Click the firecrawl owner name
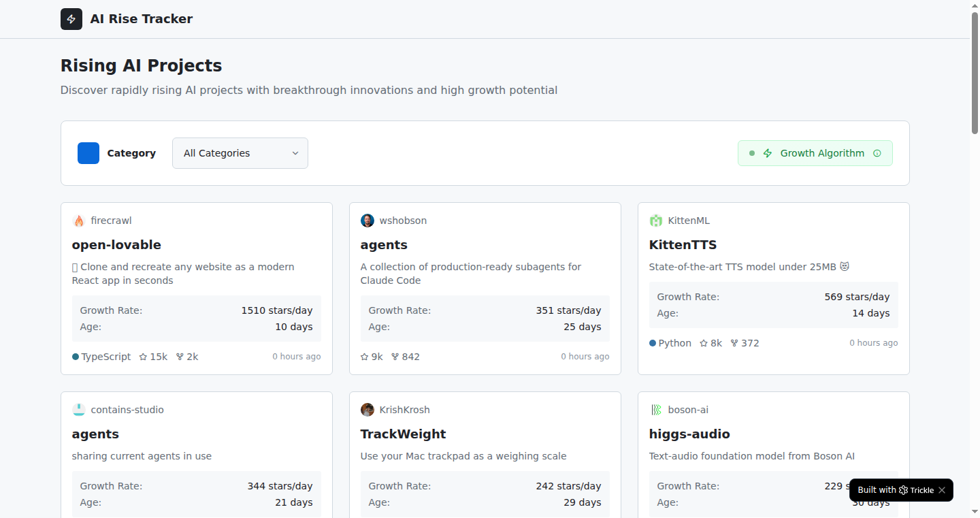This screenshot has width=980, height=518. tap(111, 221)
